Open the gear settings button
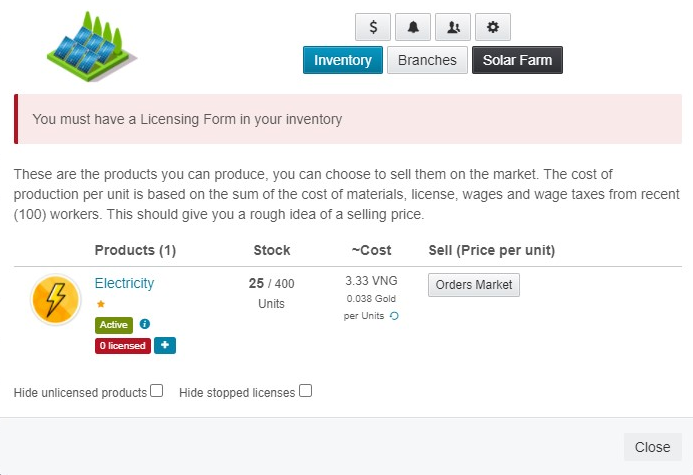This screenshot has height=475, width=693. coord(493,27)
